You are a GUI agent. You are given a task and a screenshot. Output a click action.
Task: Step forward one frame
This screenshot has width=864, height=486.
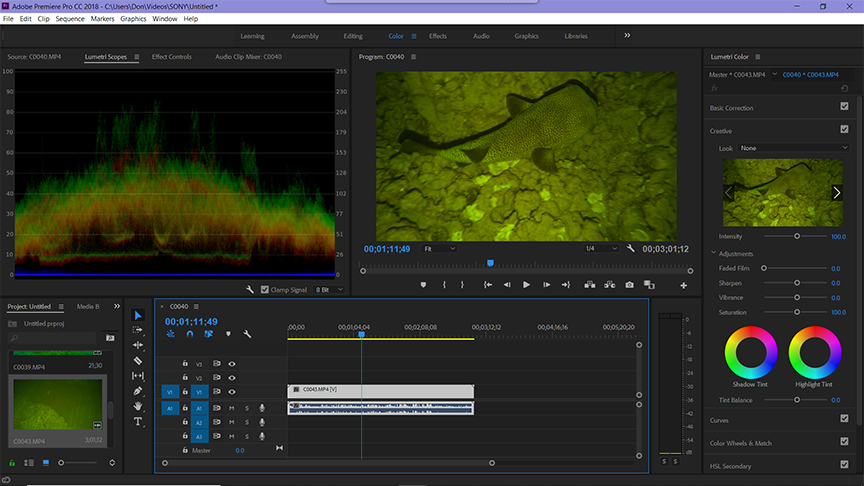click(x=546, y=285)
